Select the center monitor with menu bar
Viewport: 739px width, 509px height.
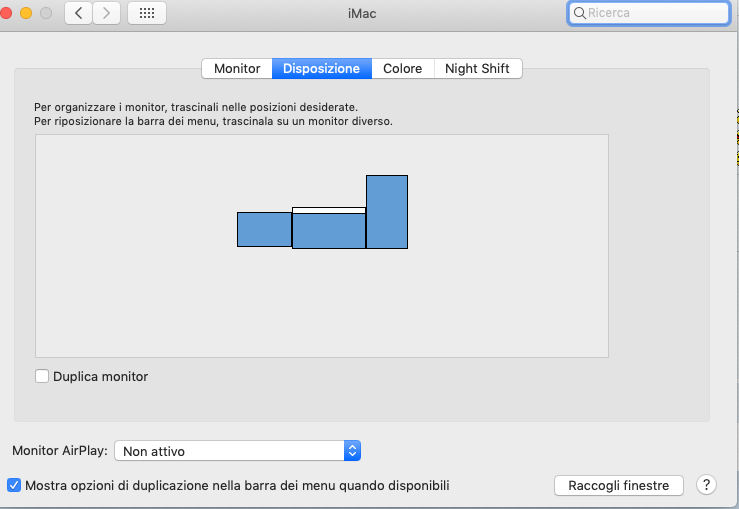pos(329,232)
